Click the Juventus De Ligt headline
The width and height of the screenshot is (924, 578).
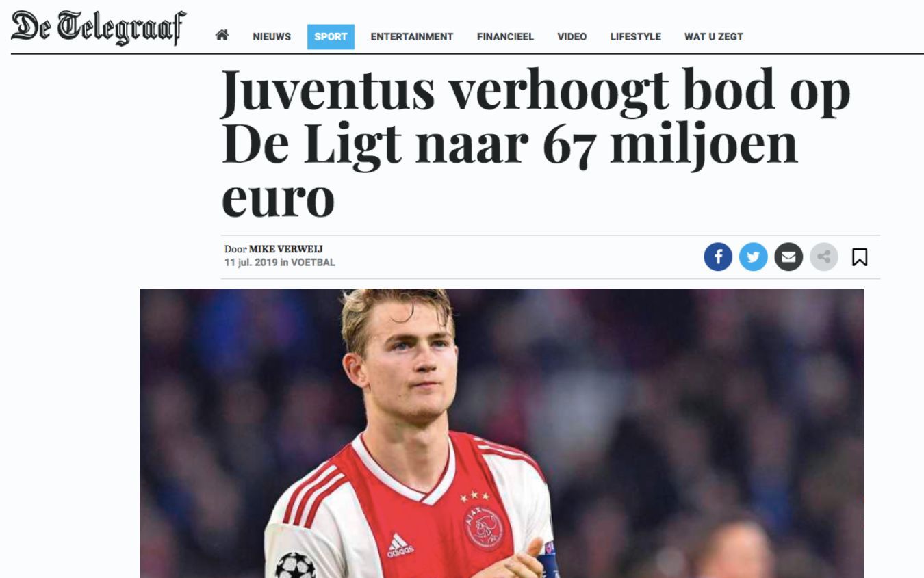[x=536, y=142]
